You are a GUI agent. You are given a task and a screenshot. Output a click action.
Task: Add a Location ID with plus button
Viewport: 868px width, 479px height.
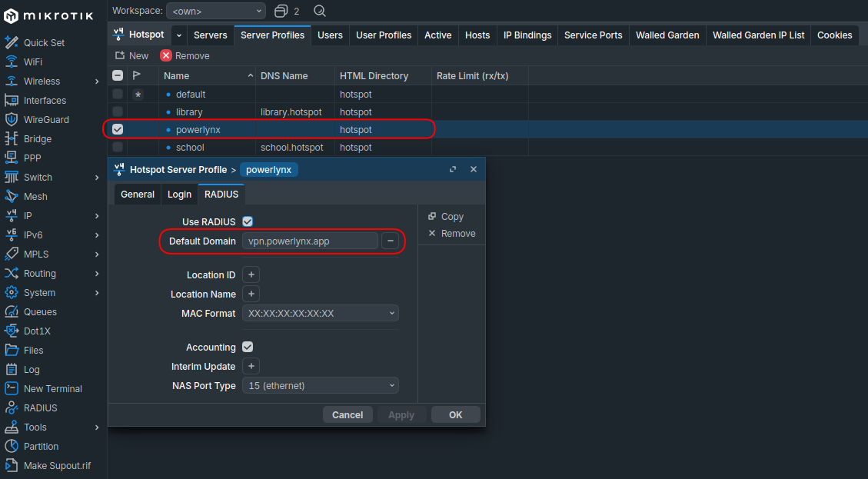click(x=251, y=274)
